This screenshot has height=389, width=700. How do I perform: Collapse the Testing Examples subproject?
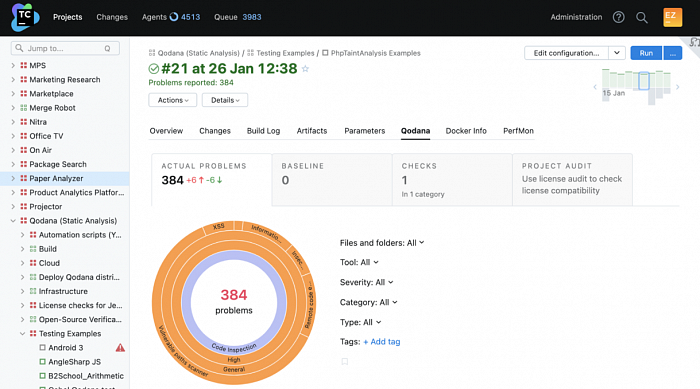pyautogui.click(x=22, y=334)
